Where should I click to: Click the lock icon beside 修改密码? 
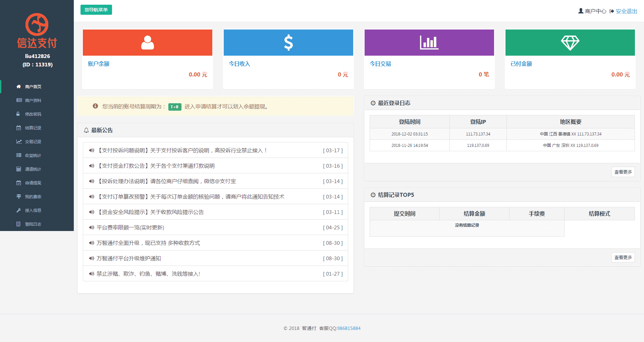point(18,114)
